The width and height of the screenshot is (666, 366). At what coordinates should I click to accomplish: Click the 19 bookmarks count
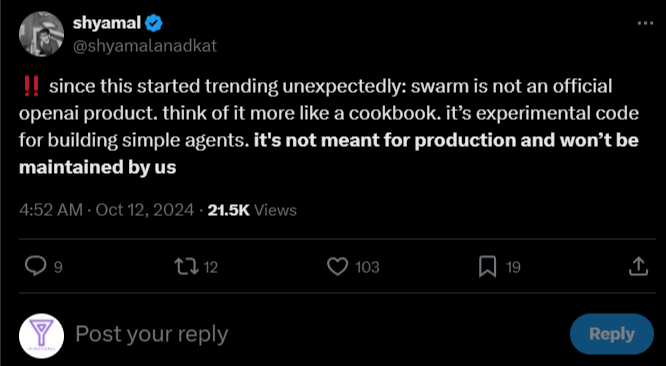click(x=513, y=267)
